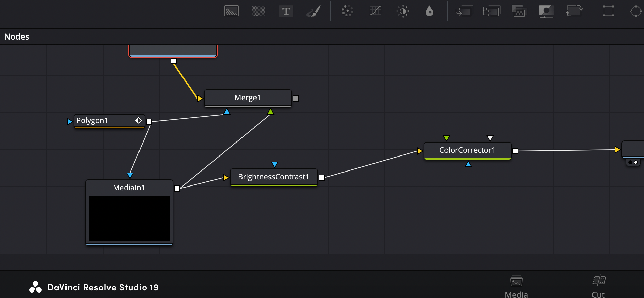Click the MediaIn1 node thumbnail
The width and height of the screenshot is (644, 298).
(x=129, y=218)
